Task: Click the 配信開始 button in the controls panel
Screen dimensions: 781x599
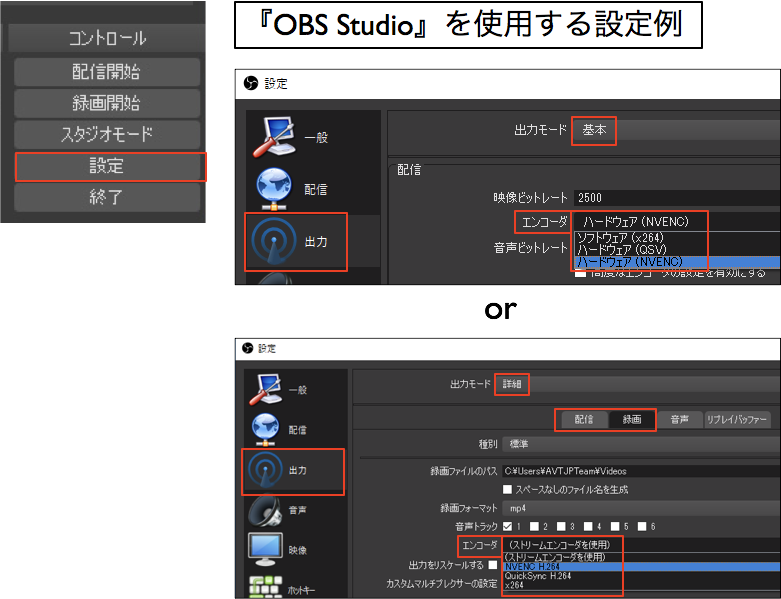Action: [x=107, y=72]
